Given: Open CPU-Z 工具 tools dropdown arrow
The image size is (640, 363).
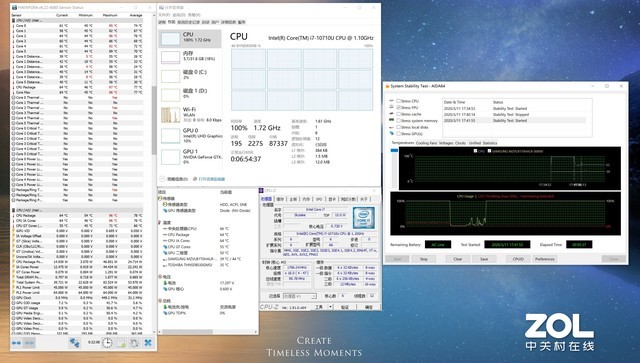Looking at the screenshot, I should point(330,307).
